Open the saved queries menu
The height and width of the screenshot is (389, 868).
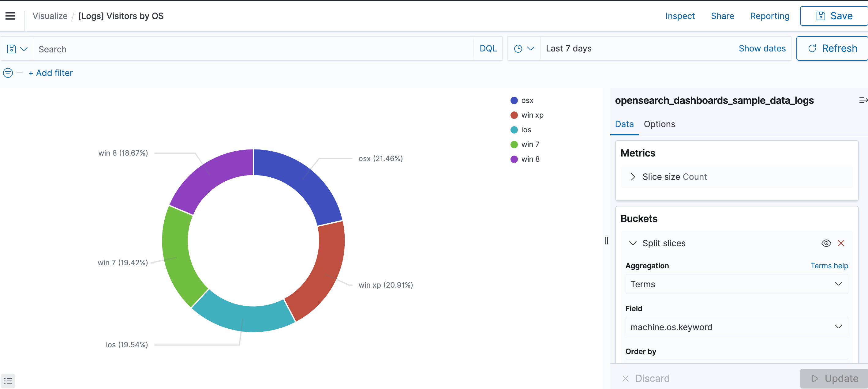(x=17, y=49)
